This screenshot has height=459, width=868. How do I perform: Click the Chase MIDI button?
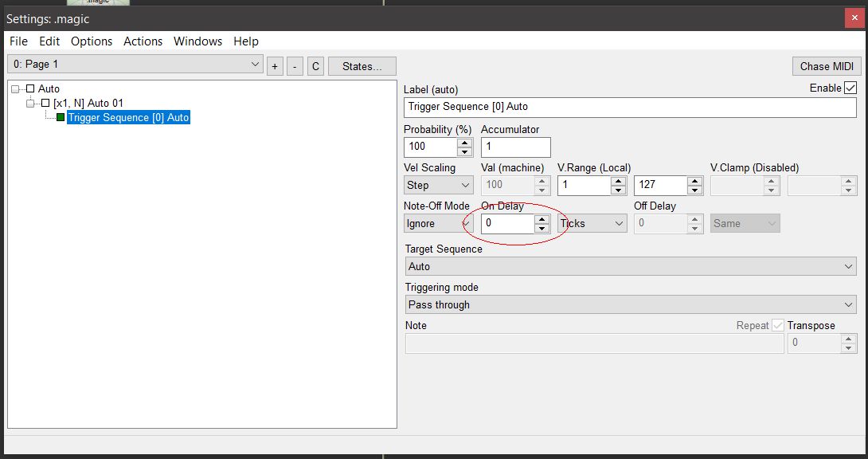pyautogui.click(x=826, y=66)
